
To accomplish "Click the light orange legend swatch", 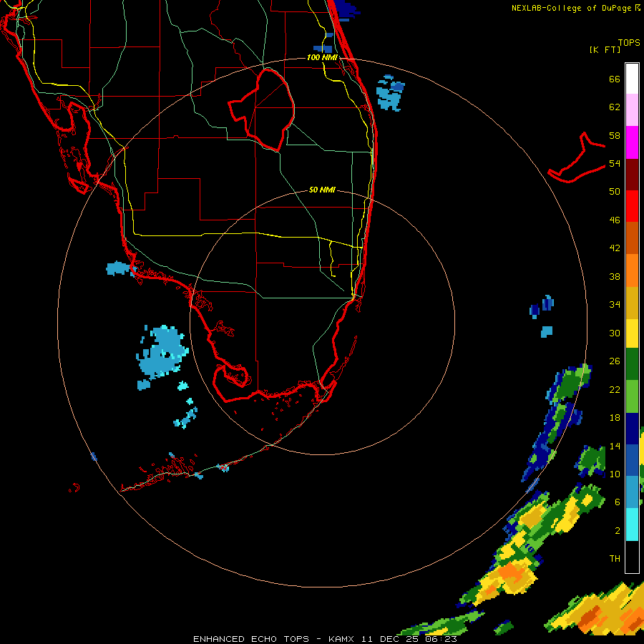I will pyautogui.click(x=632, y=270).
